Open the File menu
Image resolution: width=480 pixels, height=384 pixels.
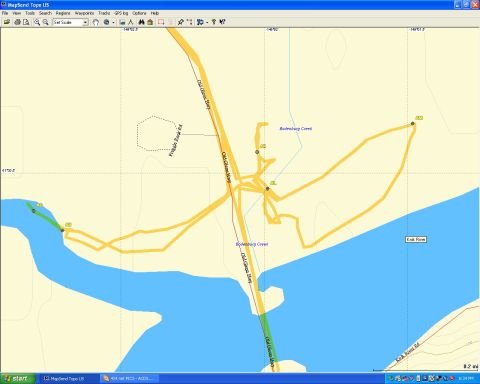tap(5, 13)
